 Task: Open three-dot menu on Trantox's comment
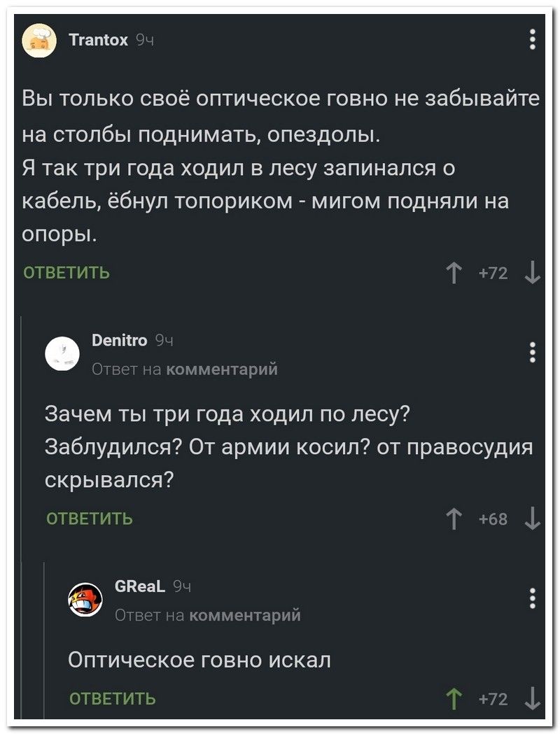point(533,41)
